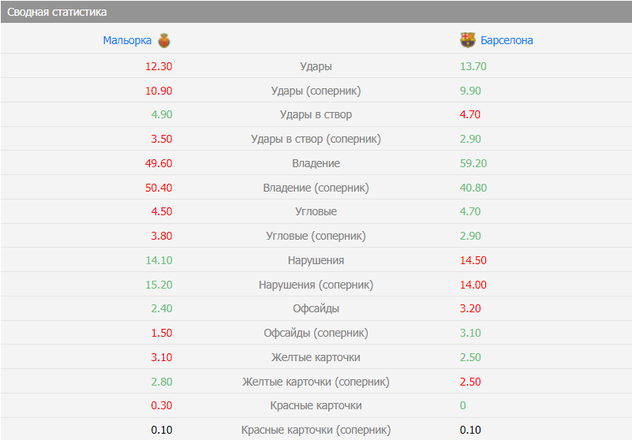The image size is (632, 440).
Task: Click Mallorca's possession value 49.60
Action: pyautogui.click(x=159, y=163)
